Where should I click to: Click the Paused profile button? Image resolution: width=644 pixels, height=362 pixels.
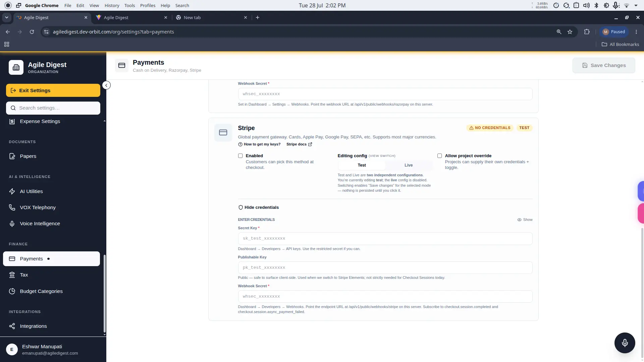tap(614, 32)
